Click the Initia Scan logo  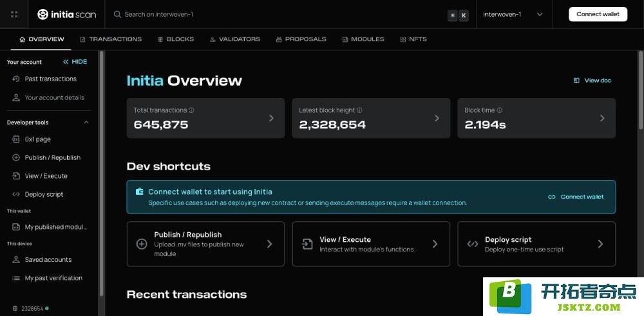(66, 14)
